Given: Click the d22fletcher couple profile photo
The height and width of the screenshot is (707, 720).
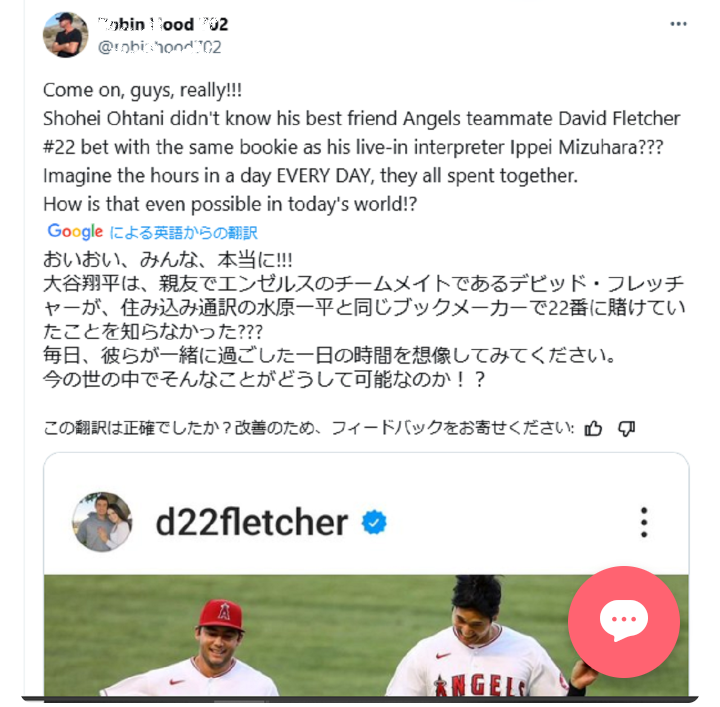Looking at the screenshot, I should click(102, 522).
